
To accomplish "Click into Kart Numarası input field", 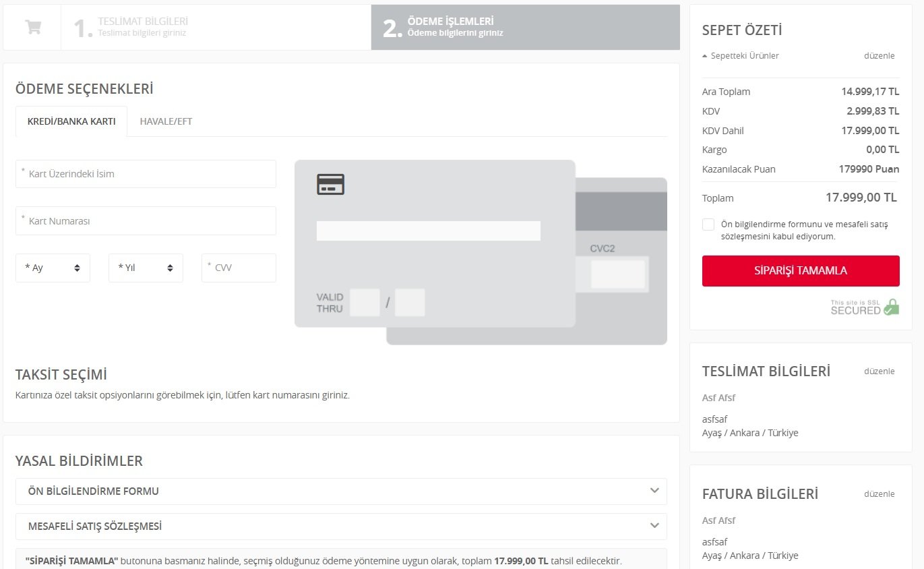I will (146, 221).
